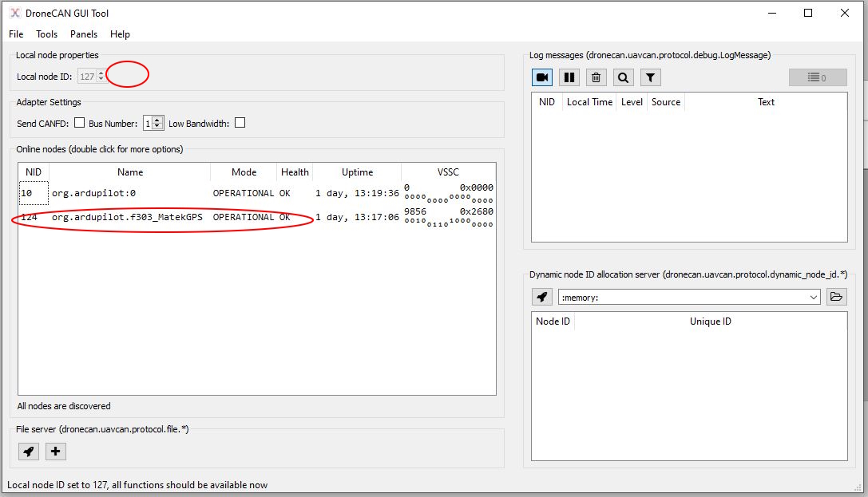Image resolution: width=868 pixels, height=497 pixels.
Task: Open log filter with funnel icon
Action: point(651,77)
